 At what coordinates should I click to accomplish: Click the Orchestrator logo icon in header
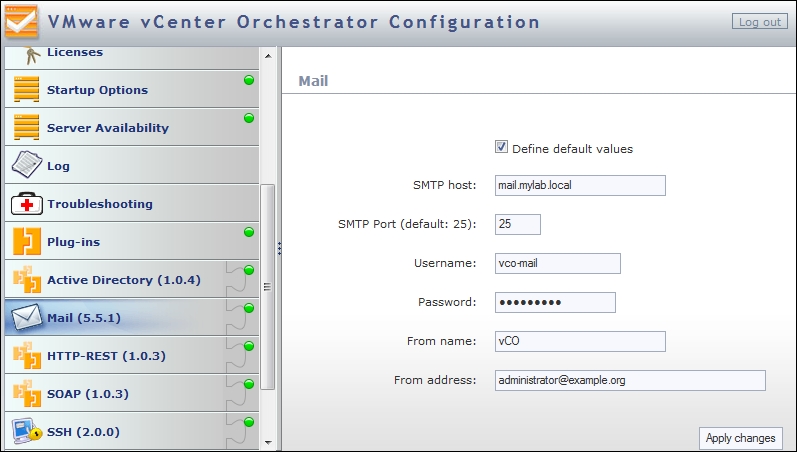click(21, 21)
